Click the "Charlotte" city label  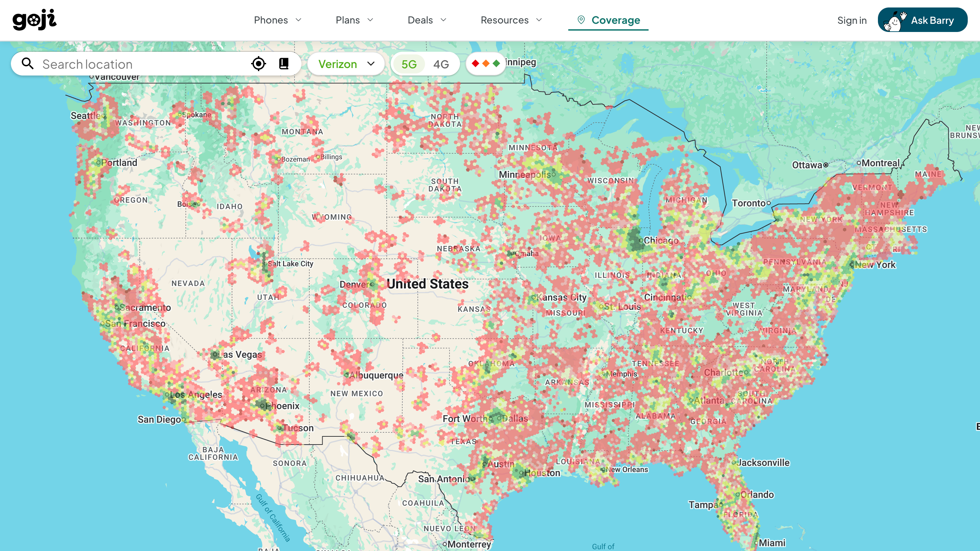coord(724,372)
